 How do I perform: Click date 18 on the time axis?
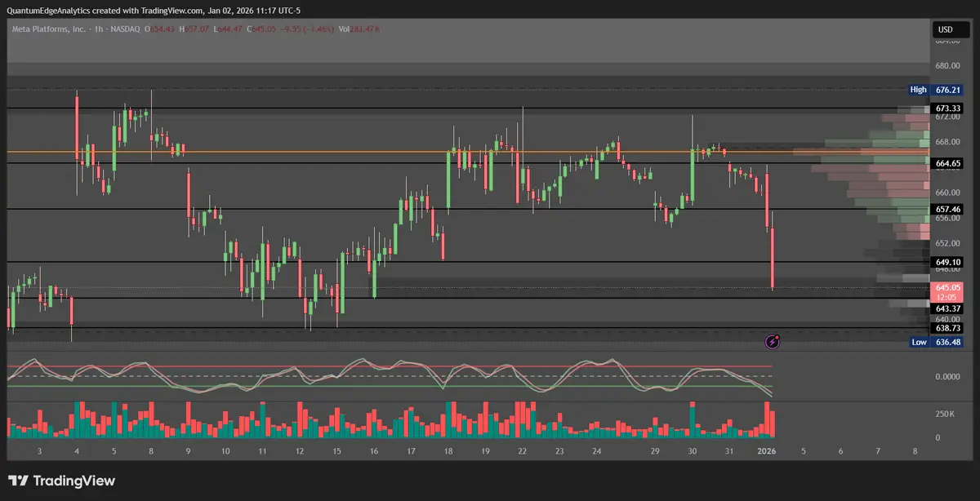[448, 450]
